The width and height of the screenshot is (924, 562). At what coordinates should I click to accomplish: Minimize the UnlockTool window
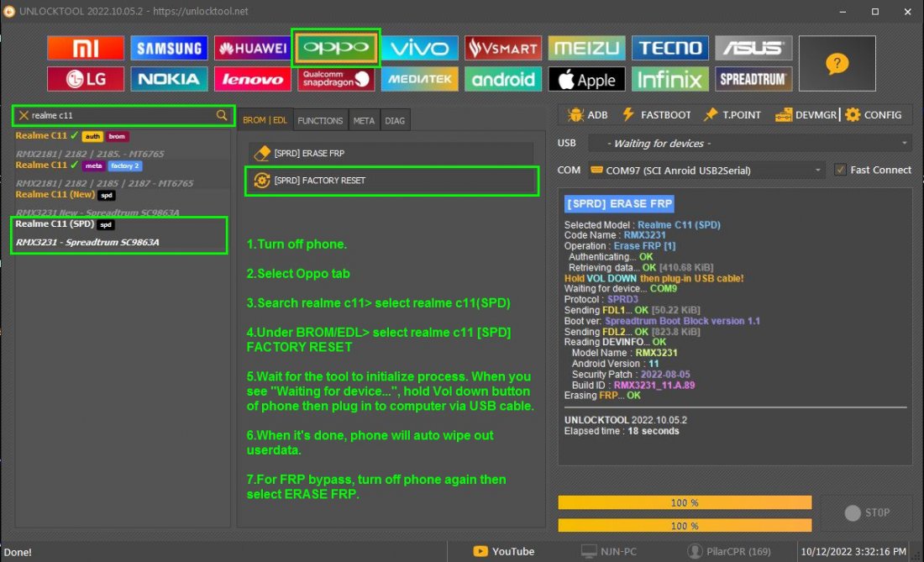[x=843, y=11]
